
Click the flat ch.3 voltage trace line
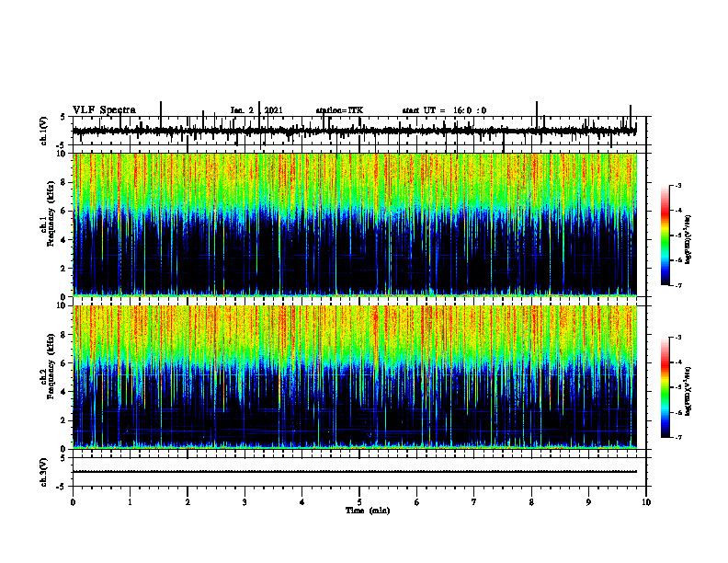coord(355,472)
